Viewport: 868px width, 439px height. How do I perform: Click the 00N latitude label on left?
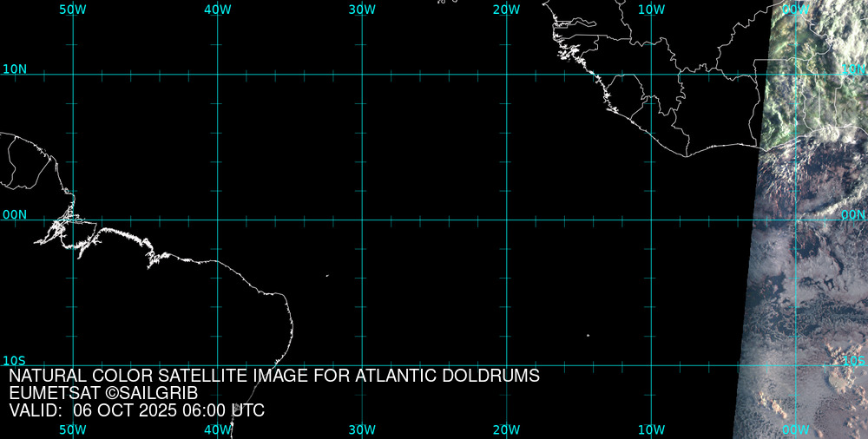pos(15,214)
